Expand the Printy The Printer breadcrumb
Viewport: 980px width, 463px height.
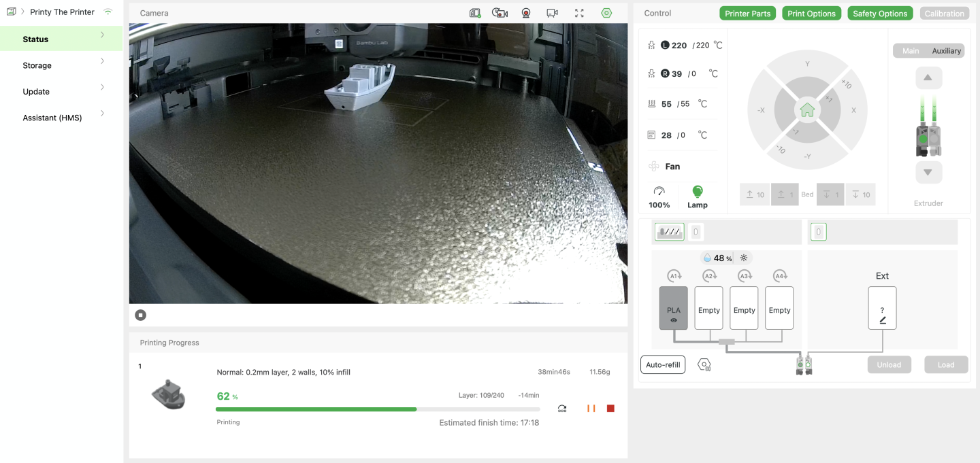[x=22, y=12]
